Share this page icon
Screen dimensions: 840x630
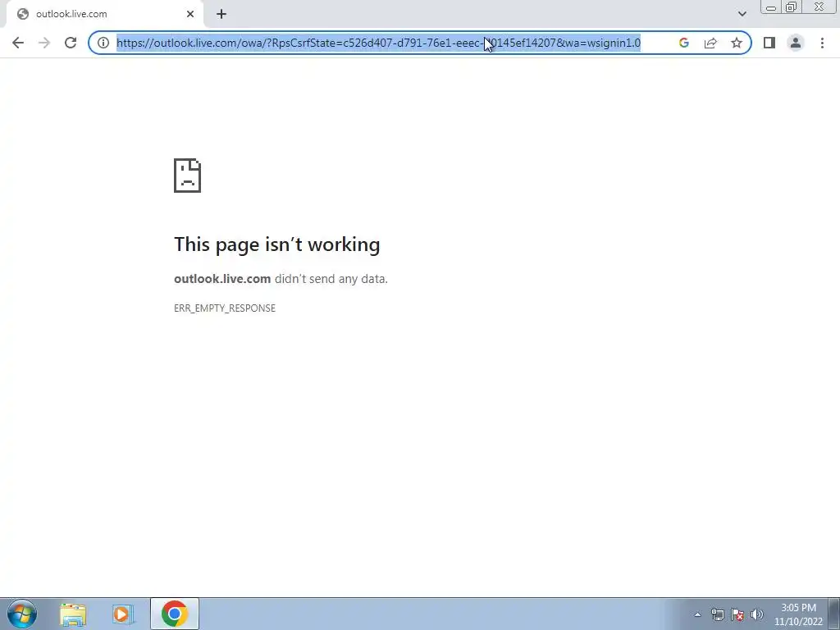click(x=710, y=43)
